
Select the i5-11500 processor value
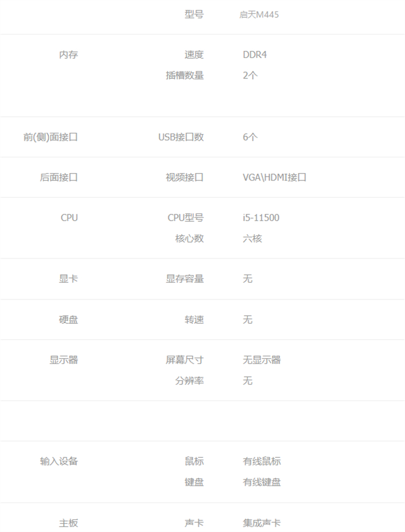coord(261,218)
